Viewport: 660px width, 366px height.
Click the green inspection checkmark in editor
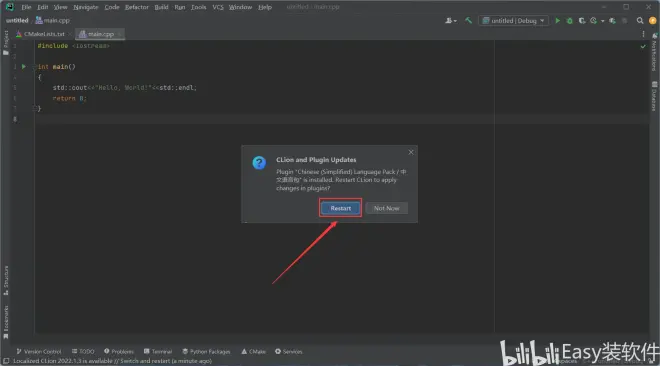click(x=643, y=46)
